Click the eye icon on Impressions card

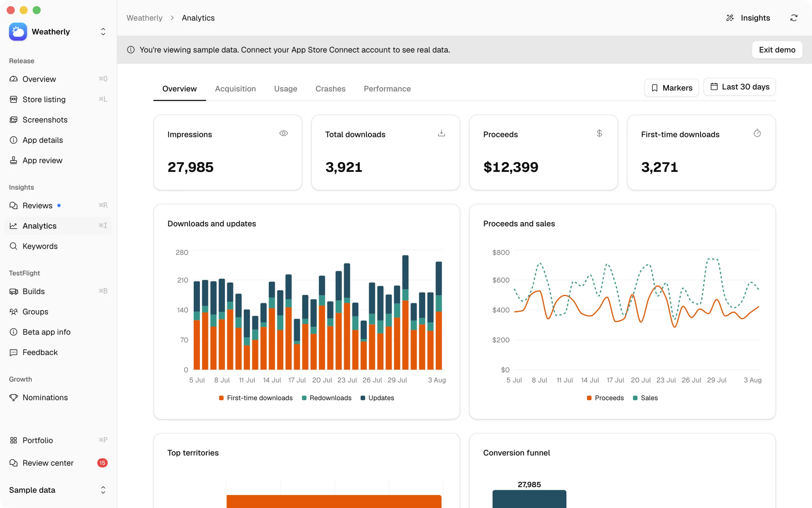[x=283, y=134]
